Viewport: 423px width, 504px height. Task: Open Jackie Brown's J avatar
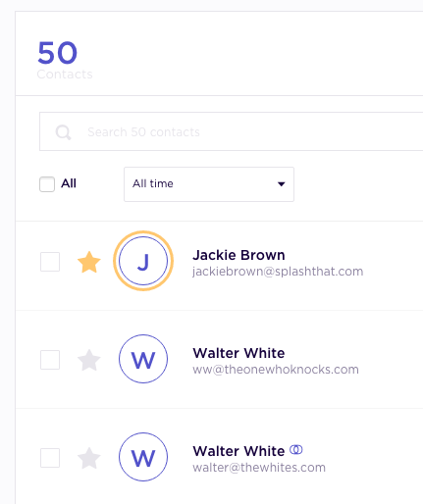point(143,261)
